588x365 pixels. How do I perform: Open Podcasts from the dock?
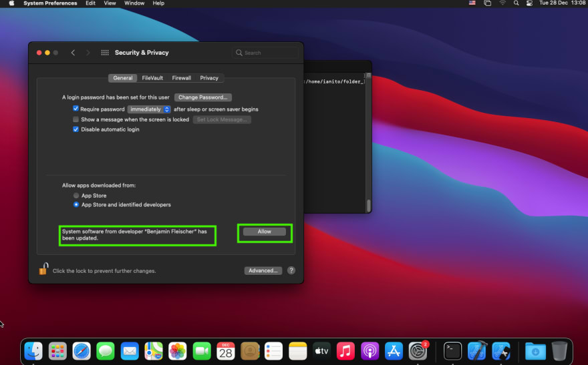point(370,351)
